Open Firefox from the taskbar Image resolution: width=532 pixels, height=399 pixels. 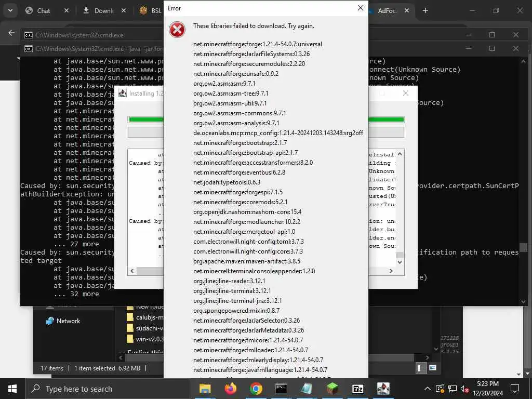(230, 389)
